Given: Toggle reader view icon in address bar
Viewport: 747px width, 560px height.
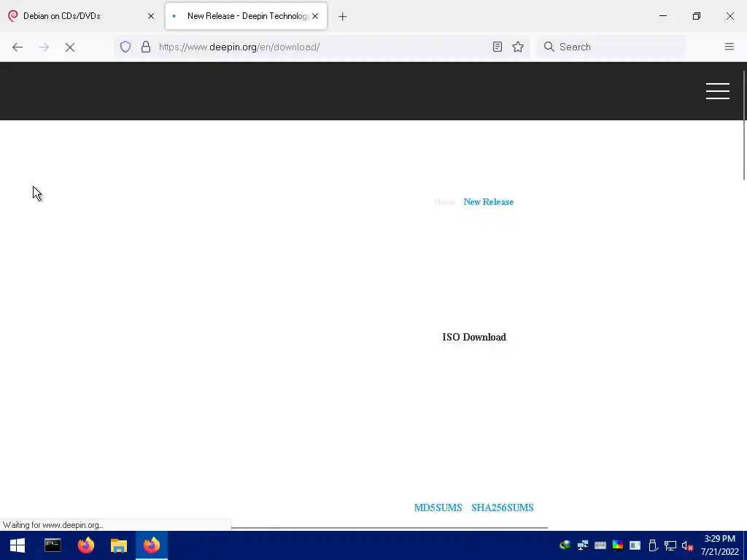Looking at the screenshot, I should (x=498, y=47).
